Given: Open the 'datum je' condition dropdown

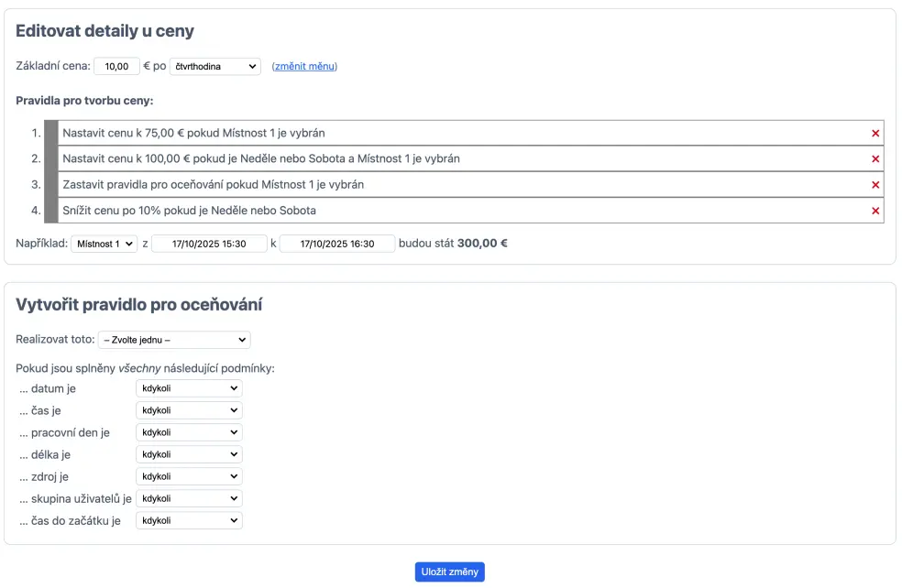Looking at the screenshot, I should click(x=188, y=388).
